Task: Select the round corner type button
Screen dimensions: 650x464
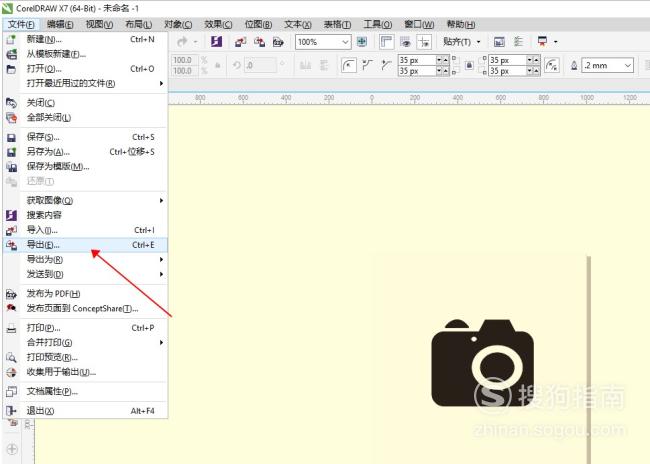Action: pos(349,65)
